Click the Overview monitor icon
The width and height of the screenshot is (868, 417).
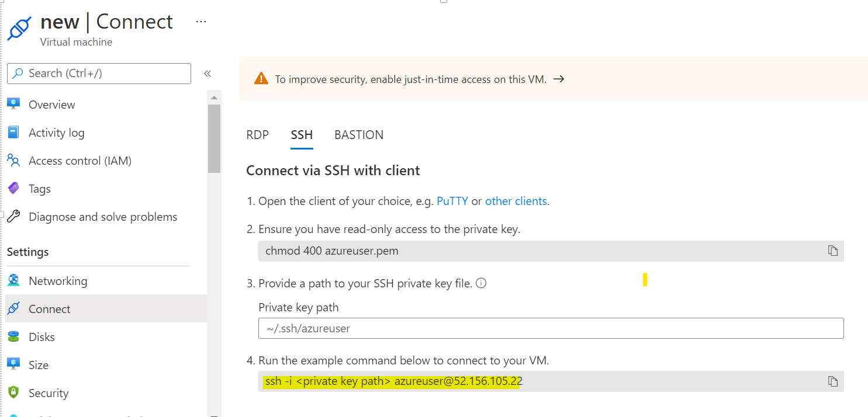point(13,104)
